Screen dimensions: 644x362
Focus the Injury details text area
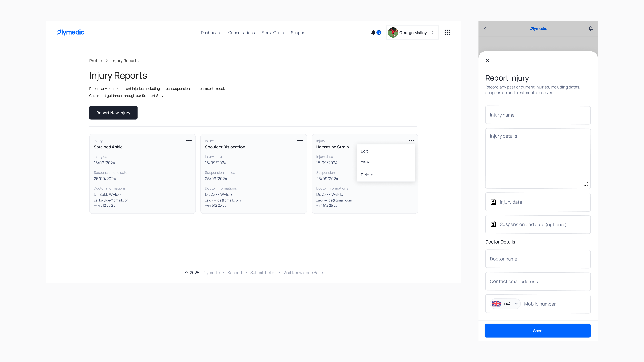click(538, 158)
